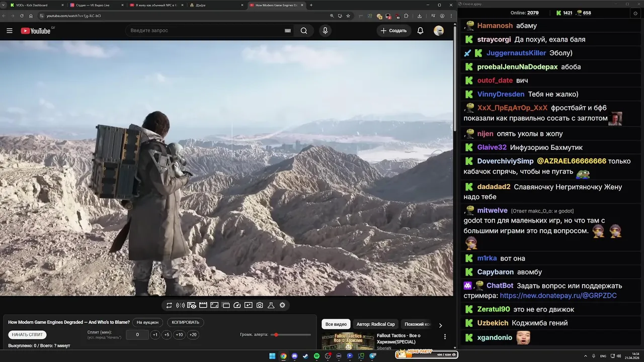
Task: Start voice search with the microphone icon
Action: (x=325, y=31)
